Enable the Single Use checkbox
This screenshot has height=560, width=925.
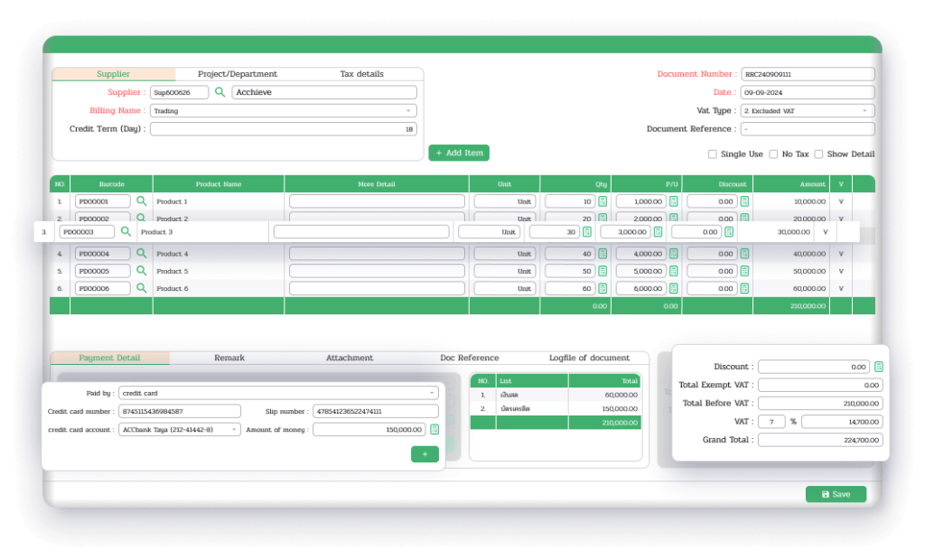[x=713, y=154]
